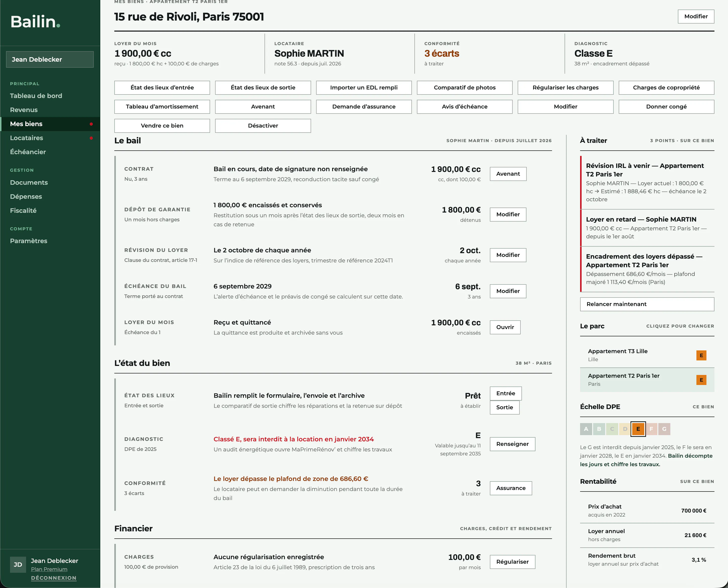Viewport: 728px width, 588px height.
Task: Click Ouvrir in Loyer du mois row
Action: tap(505, 327)
